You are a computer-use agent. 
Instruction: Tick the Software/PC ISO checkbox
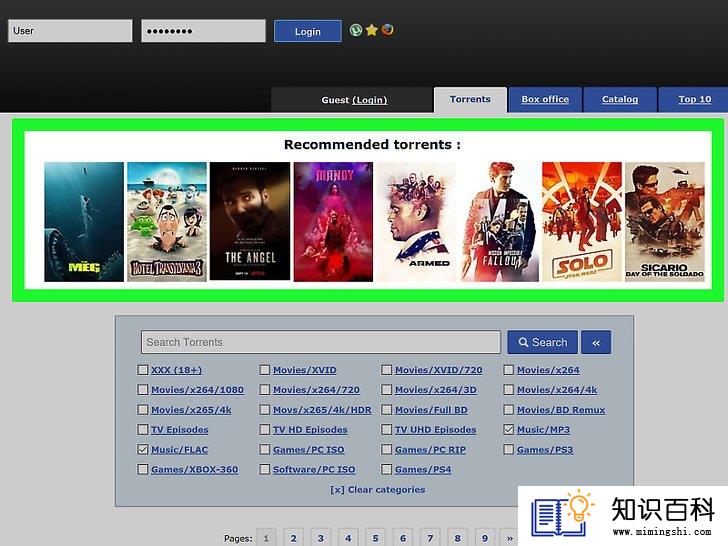[265, 469]
